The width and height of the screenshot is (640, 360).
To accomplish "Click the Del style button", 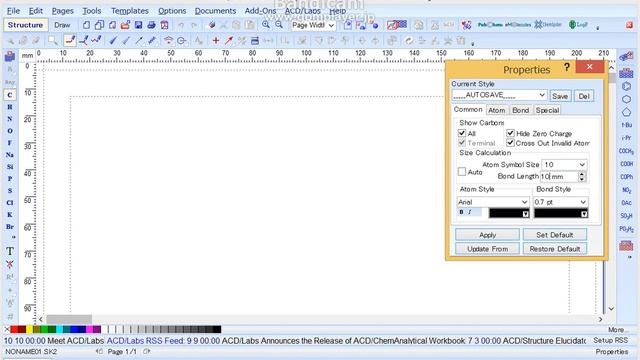I will (584, 96).
